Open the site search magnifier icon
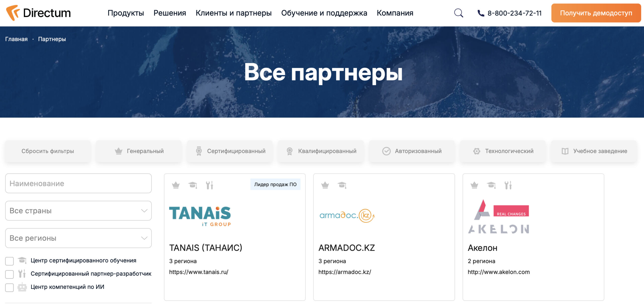 point(458,13)
